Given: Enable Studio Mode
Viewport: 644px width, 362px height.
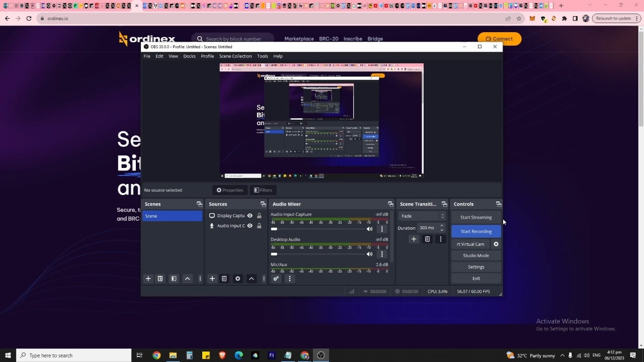Looking at the screenshot, I should point(476,255).
